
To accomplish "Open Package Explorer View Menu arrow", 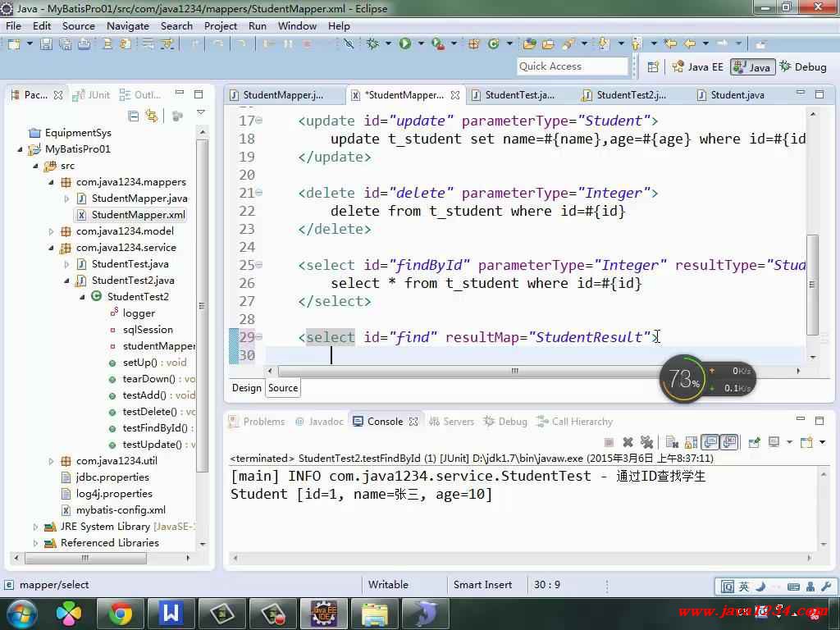I will coord(201,112).
